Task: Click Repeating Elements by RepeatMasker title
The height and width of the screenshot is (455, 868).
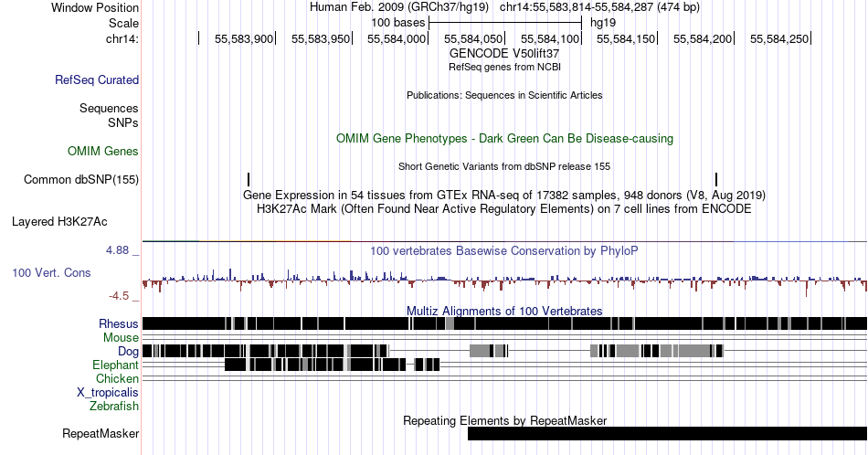Action: [x=505, y=420]
